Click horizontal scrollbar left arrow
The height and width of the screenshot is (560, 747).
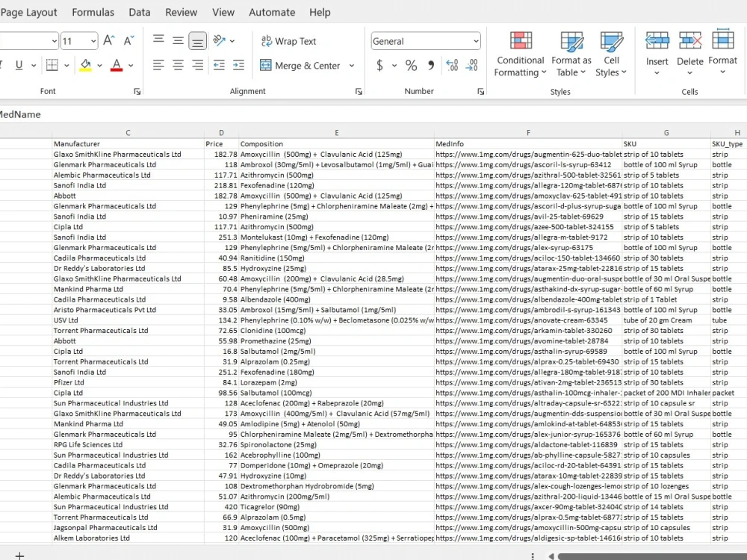pos(551,556)
